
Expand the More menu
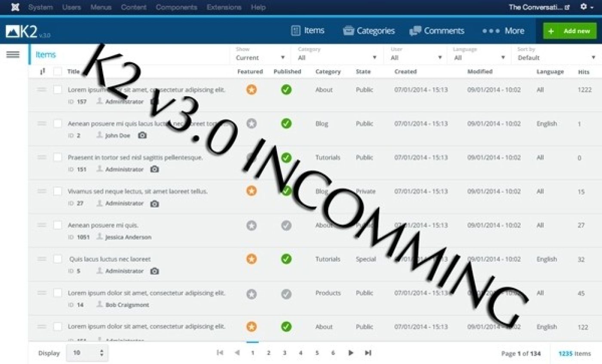pyautogui.click(x=503, y=31)
